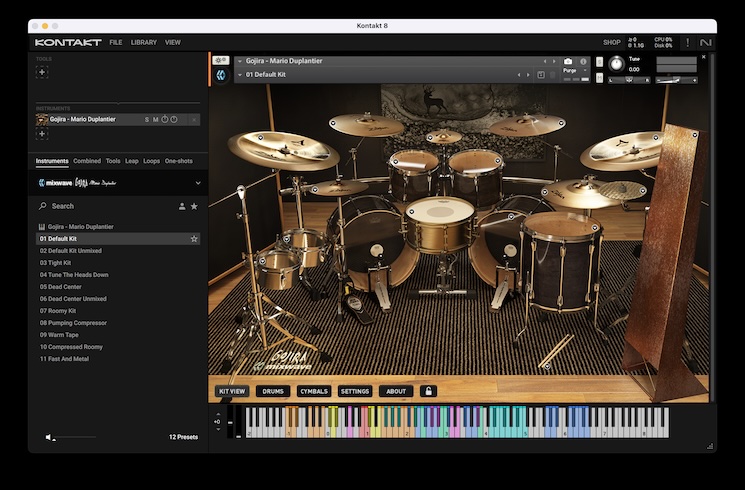745x490 pixels.
Task: Load the 07 Roomy Kit preset
Action: tap(118, 311)
